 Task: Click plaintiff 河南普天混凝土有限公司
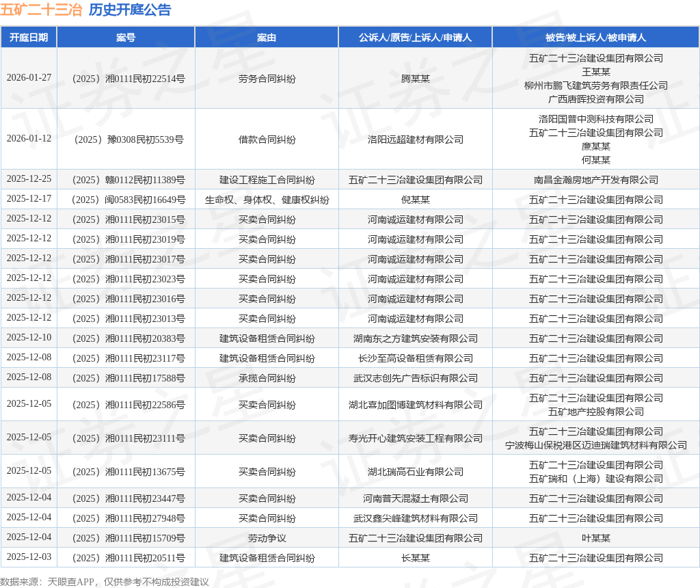[x=415, y=498]
